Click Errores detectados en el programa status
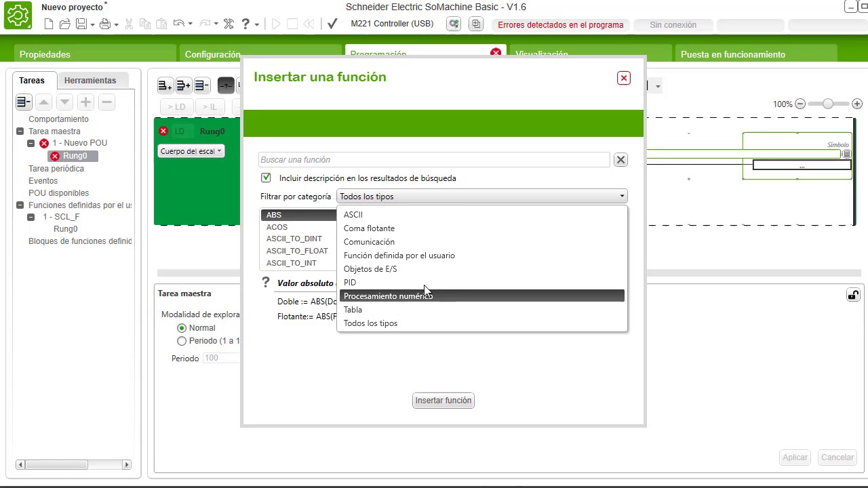The height and width of the screenshot is (488, 868). point(561,25)
